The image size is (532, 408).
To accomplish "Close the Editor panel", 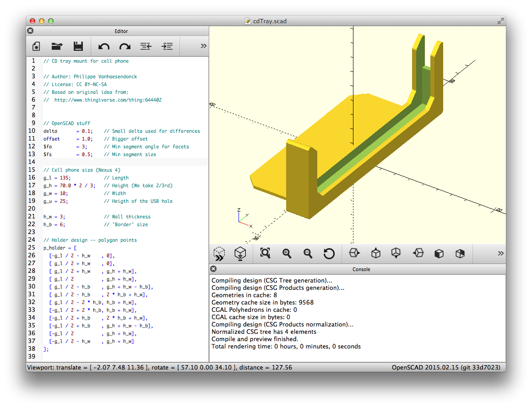I will pyautogui.click(x=30, y=31).
